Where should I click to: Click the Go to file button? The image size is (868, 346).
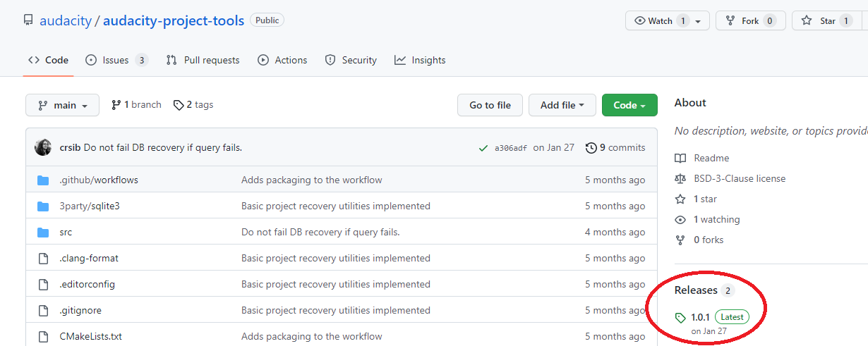pyautogui.click(x=490, y=105)
